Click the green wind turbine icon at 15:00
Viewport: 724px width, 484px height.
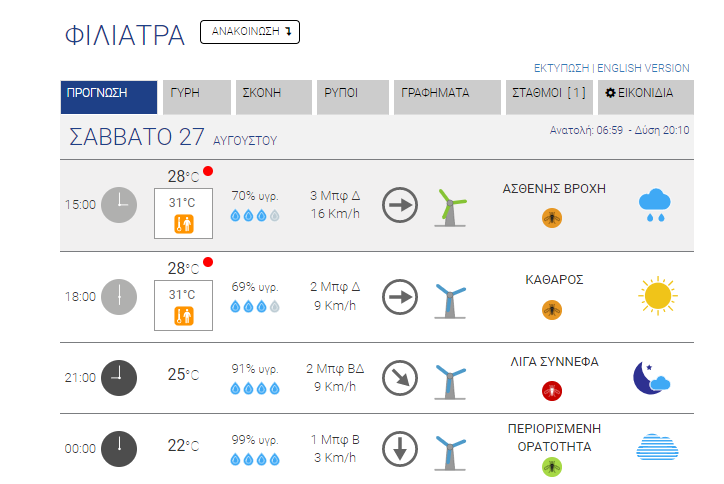[x=450, y=207]
